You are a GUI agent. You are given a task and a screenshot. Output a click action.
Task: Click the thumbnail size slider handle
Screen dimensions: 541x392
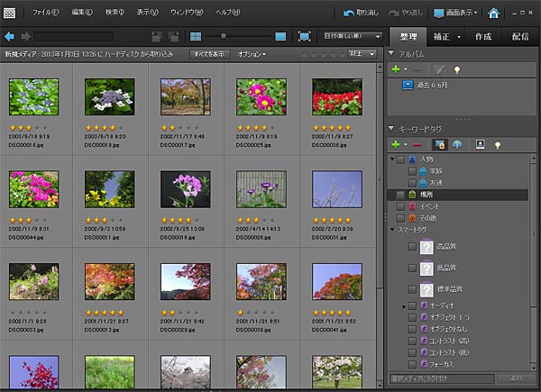tap(224, 36)
